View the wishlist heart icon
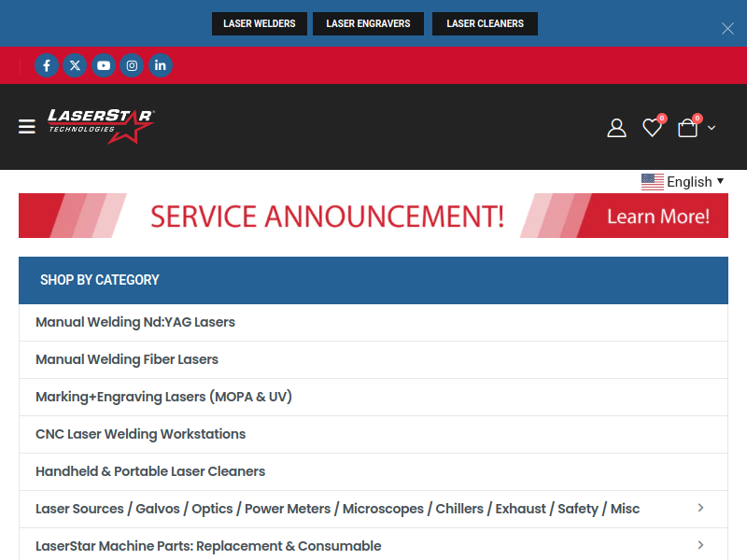Viewport: 747px width, 560px height. [x=652, y=127]
